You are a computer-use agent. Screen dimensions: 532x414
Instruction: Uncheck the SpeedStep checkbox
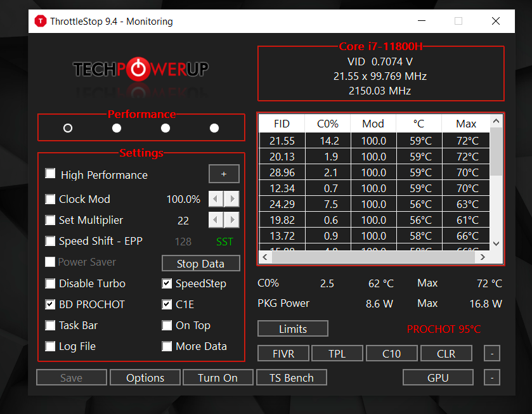(167, 283)
